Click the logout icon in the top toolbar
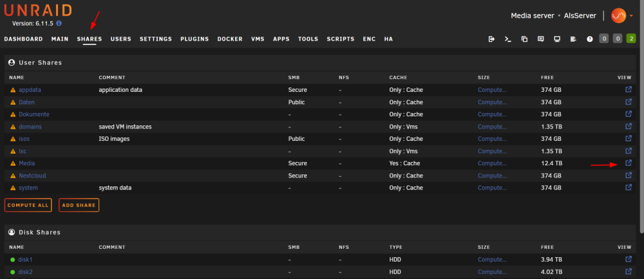This screenshot has width=644, height=279. pyautogui.click(x=491, y=39)
